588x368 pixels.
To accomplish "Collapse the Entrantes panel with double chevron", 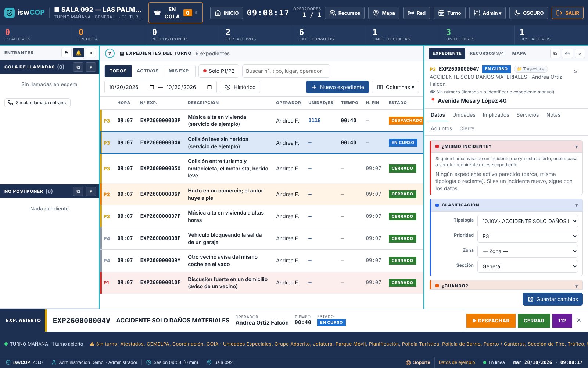I will click(91, 53).
